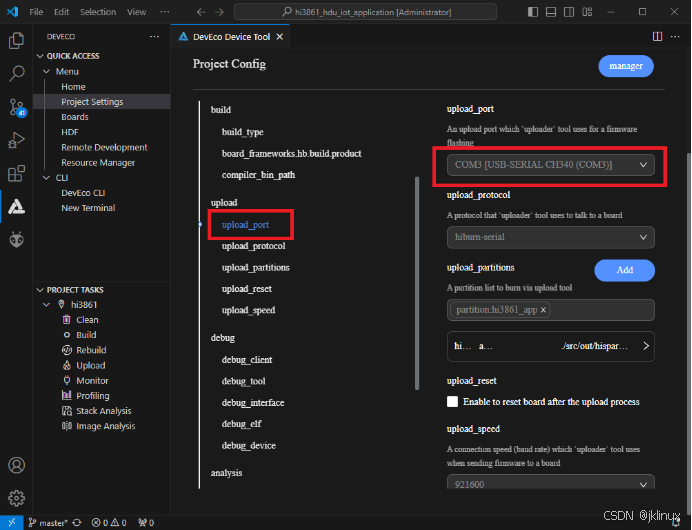692x530 pixels.
Task: Go to build_type setting link
Action: (243, 132)
